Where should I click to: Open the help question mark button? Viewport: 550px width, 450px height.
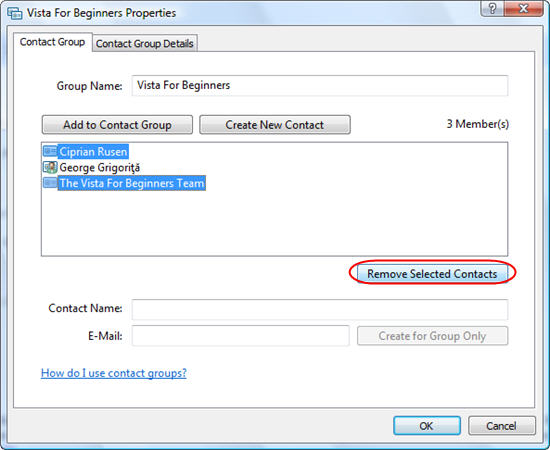tap(492, 8)
